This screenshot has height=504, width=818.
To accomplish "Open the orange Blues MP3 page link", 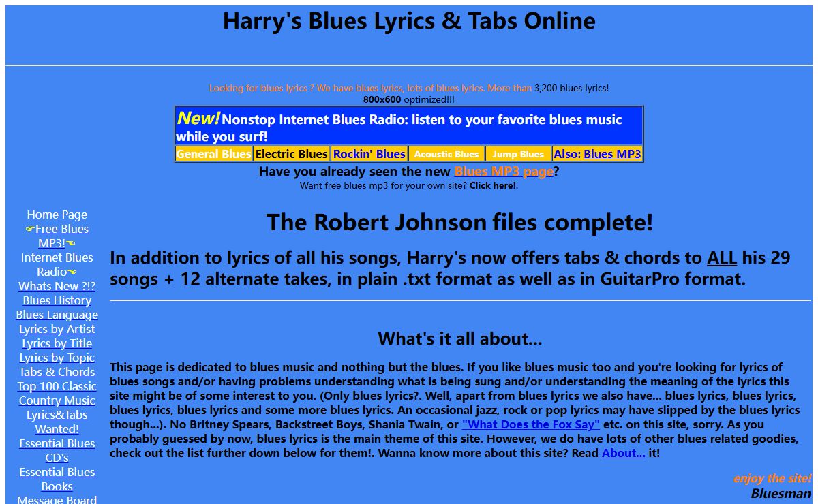I will tap(504, 172).
